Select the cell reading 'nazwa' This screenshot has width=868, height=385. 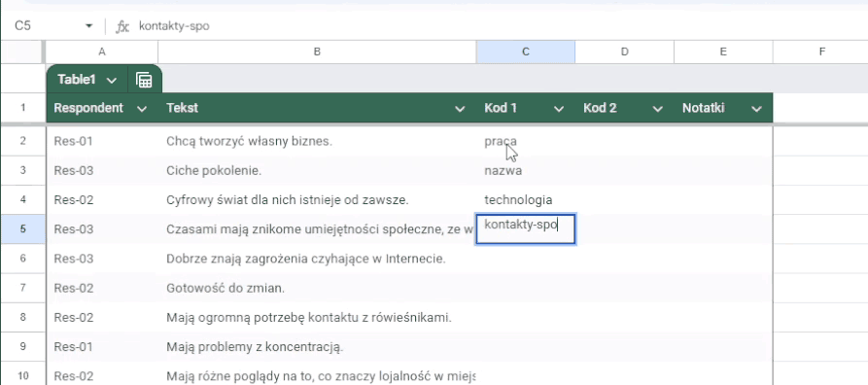[525, 170]
